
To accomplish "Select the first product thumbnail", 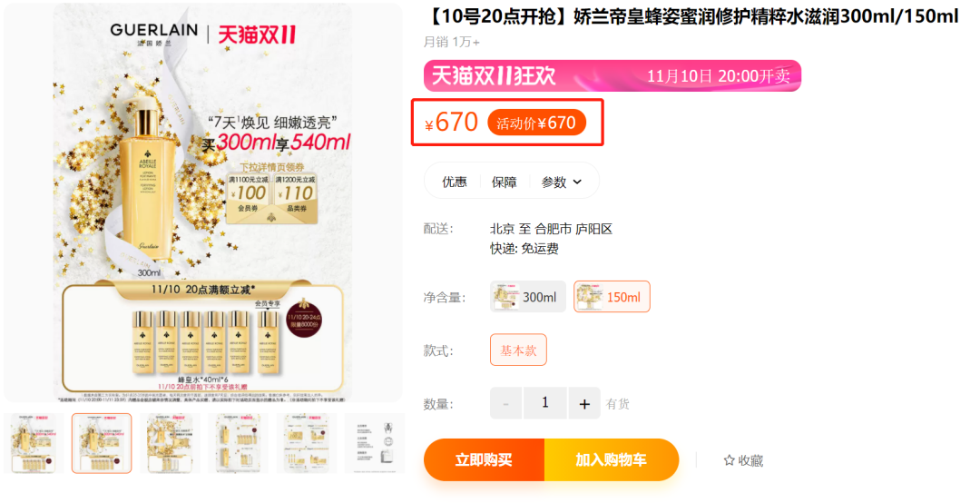I will (x=34, y=443).
